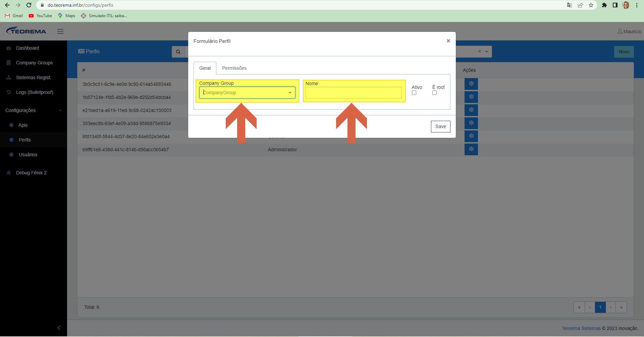Click the Novo button

pos(624,52)
